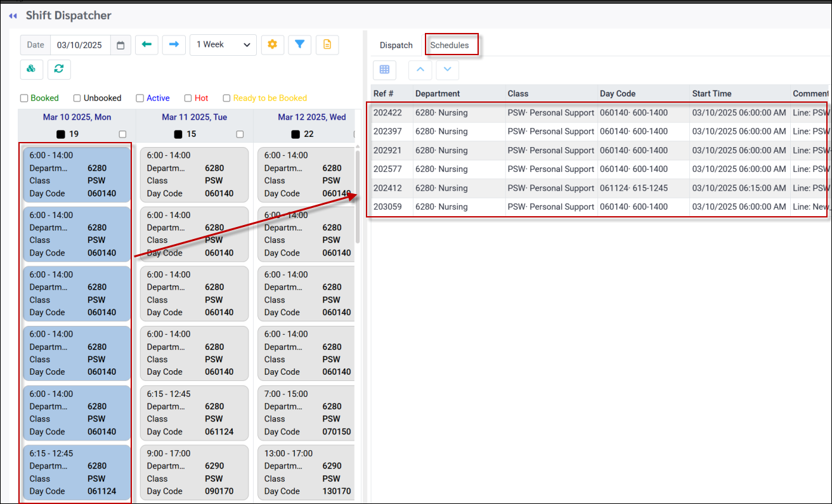The image size is (832, 504).
Task: Go to the previous period with left arrow
Action: click(x=146, y=45)
